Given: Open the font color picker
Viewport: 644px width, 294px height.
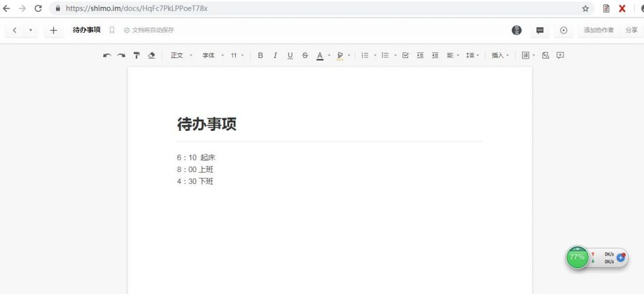Looking at the screenshot, I should pos(319,55).
